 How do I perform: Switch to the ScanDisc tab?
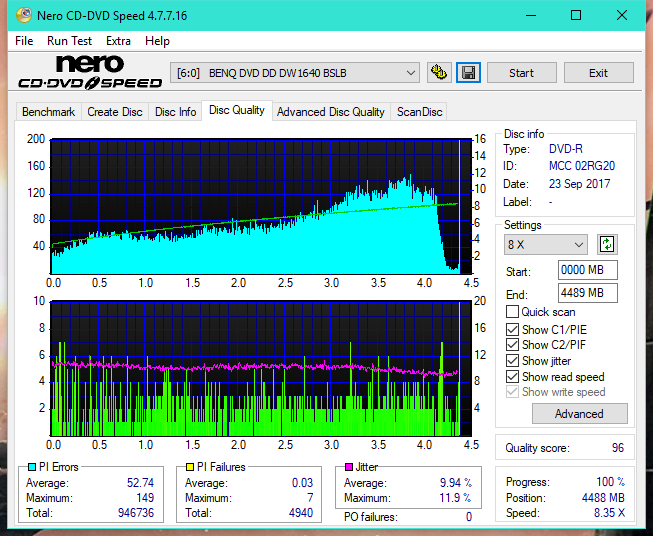point(419,112)
